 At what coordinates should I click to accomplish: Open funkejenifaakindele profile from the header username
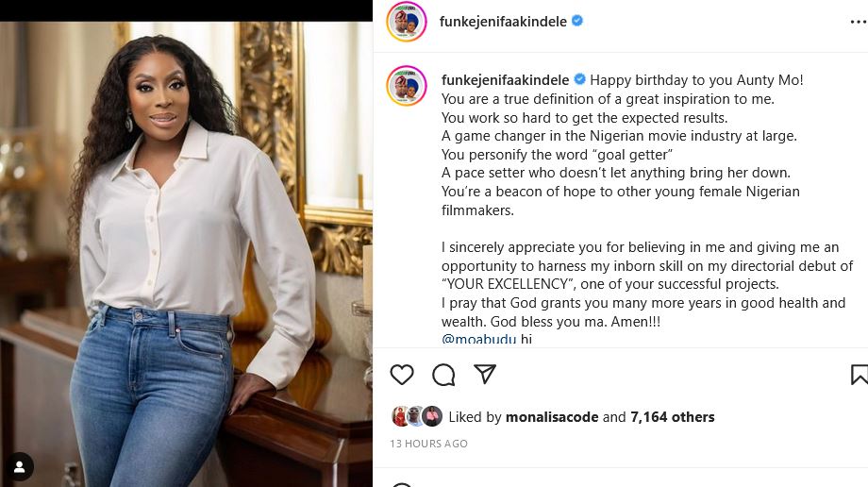click(x=503, y=21)
